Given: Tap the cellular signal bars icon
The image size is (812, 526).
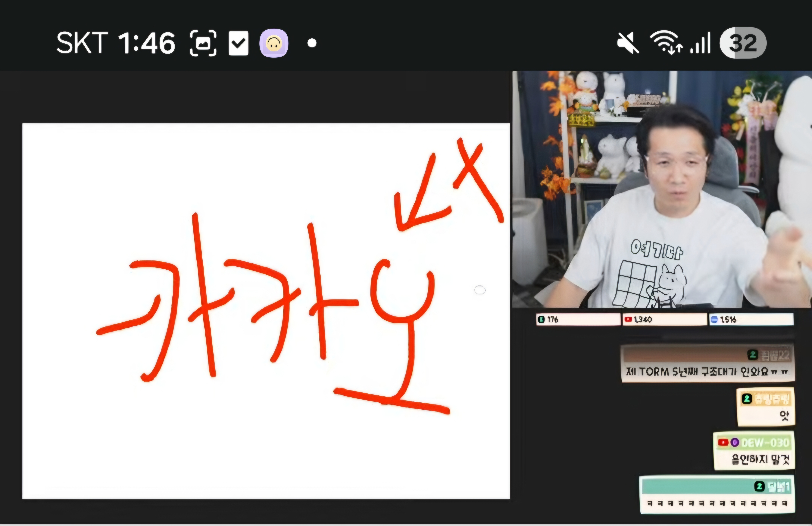Looking at the screenshot, I should click(x=700, y=43).
